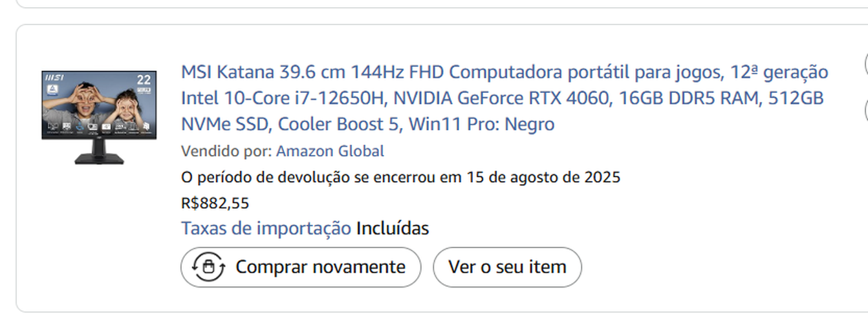Click the MSI logo on the product image
Viewport: 868px width, 323px height.
point(54,77)
